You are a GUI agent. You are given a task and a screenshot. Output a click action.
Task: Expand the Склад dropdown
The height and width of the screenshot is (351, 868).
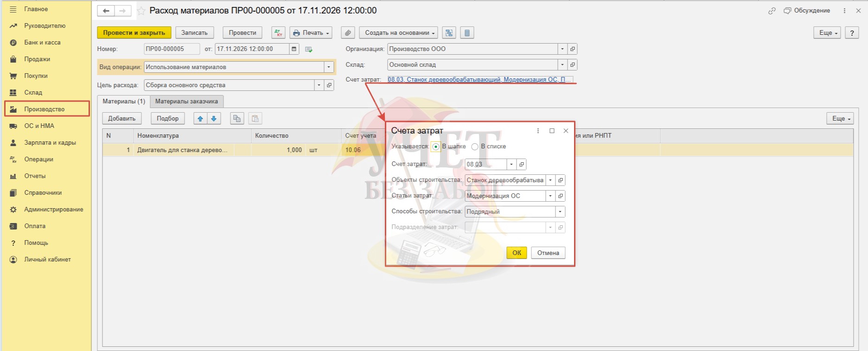coord(562,65)
